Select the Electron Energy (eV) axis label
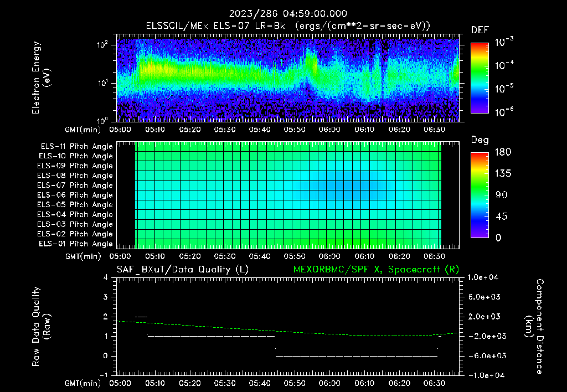 [x=41, y=78]
